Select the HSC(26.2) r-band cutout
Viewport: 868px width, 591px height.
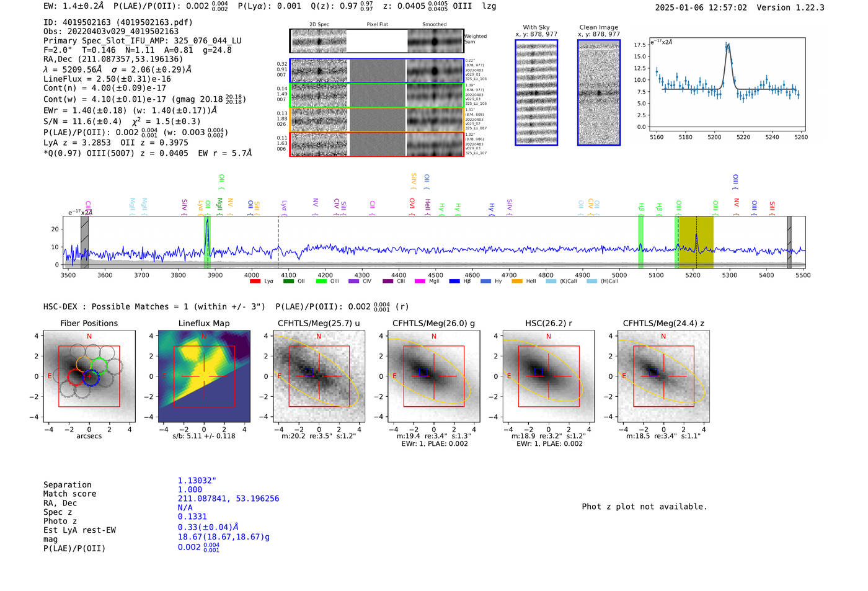tap(548, 376)
